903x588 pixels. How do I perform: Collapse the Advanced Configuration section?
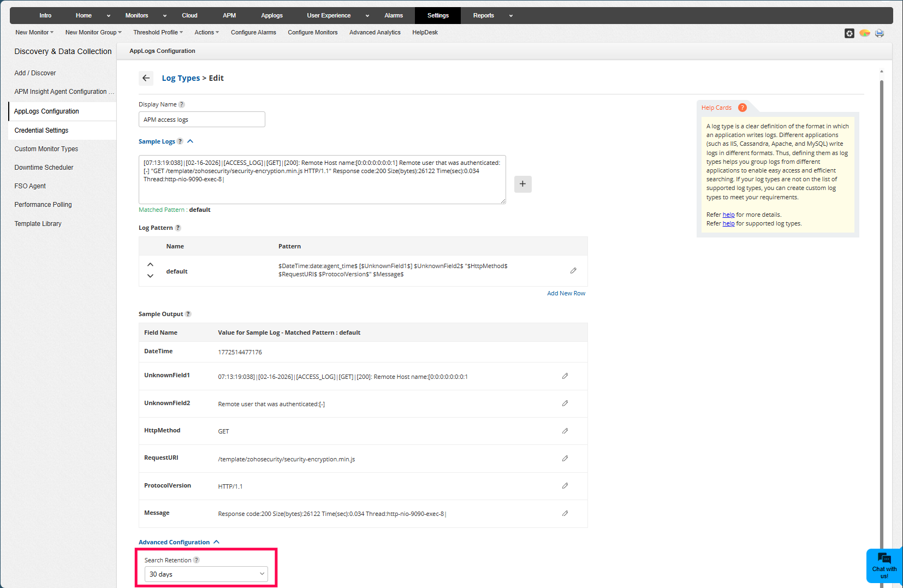[x=217, y=542]
